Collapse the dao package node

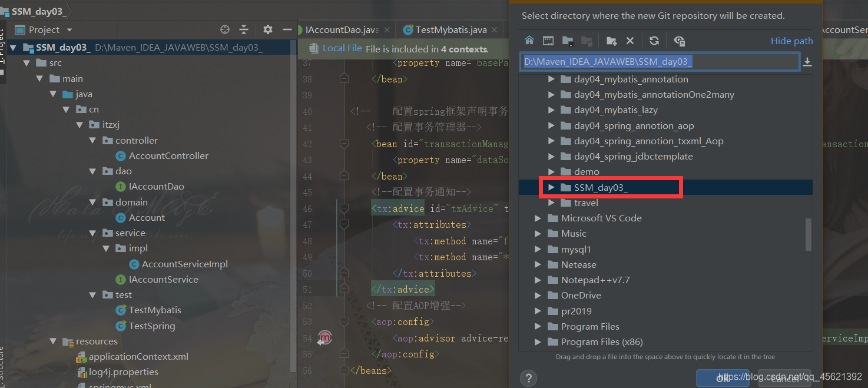coord(92,171)
